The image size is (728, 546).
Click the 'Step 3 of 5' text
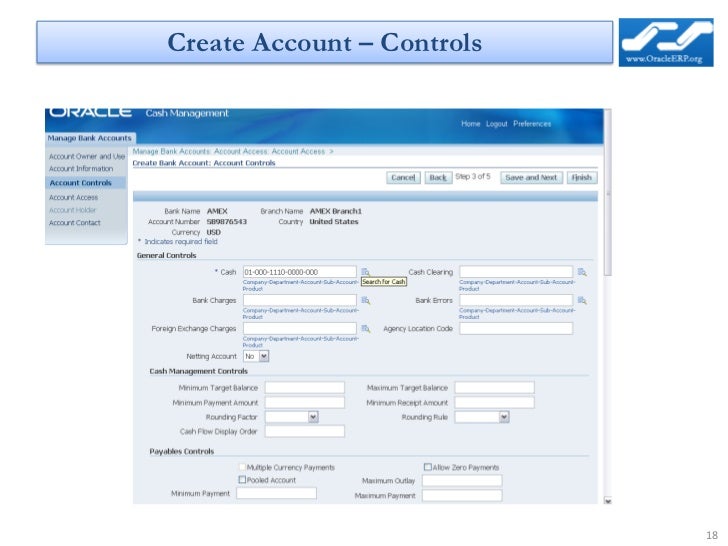[x=473, y=176]
